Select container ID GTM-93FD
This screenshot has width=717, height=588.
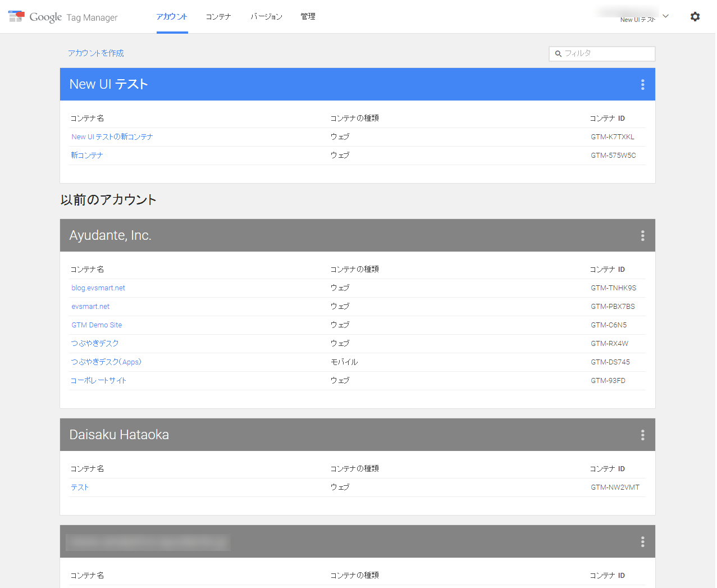pyautogui.click(x=608, y=381)
